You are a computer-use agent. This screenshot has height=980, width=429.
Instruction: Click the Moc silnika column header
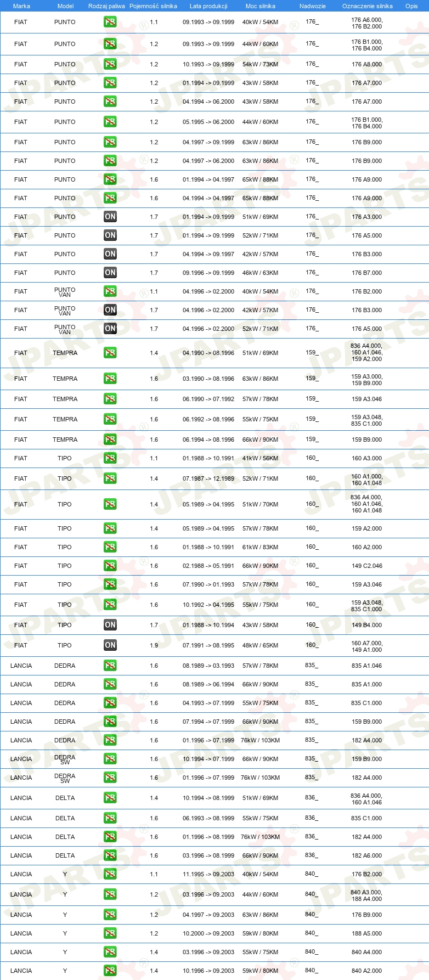click(x=261, y=6)
